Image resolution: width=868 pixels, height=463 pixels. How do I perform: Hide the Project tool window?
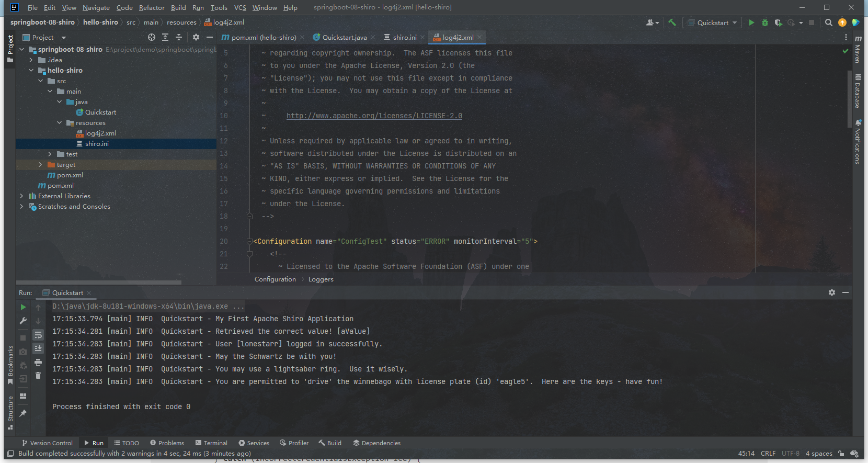coord(210,37)
